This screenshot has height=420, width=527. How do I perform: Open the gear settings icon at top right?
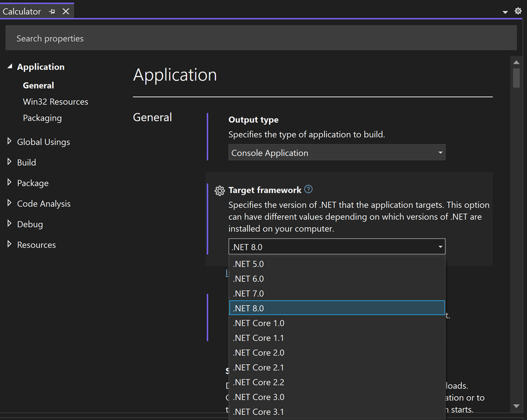[x=518, y=11]
